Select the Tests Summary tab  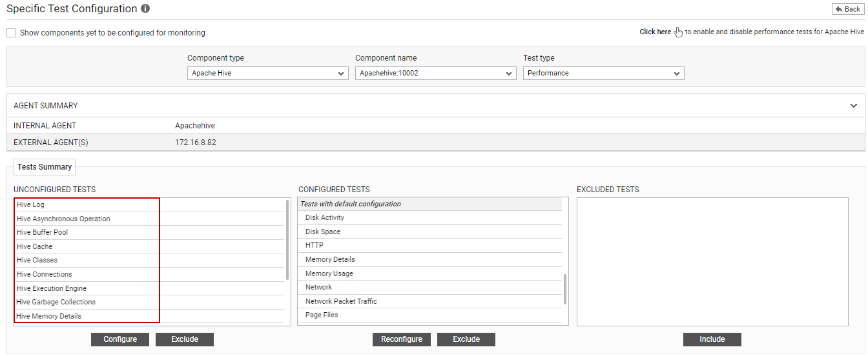(x=45, y=167)
